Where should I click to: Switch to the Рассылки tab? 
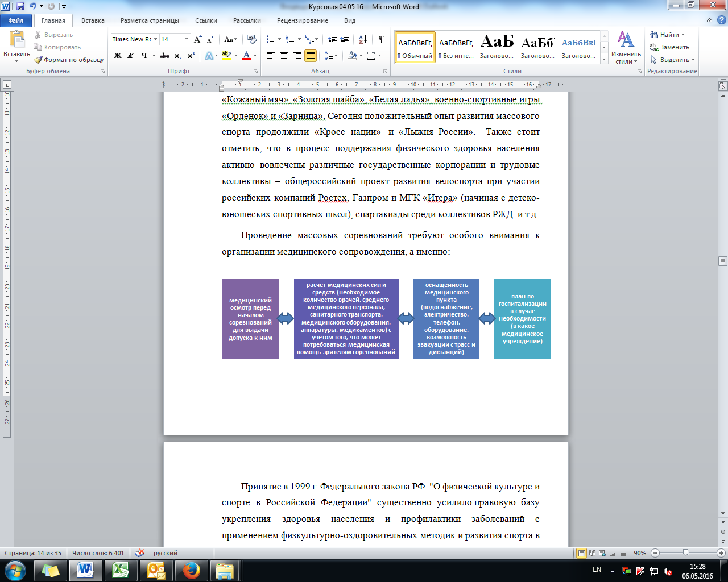coord(247,20)
